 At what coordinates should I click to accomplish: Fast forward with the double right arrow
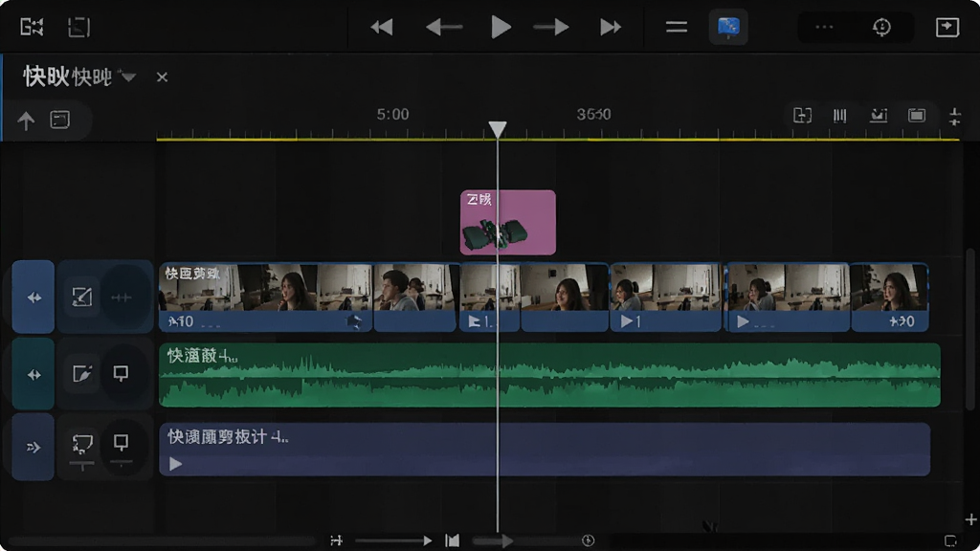pos(611,28)
